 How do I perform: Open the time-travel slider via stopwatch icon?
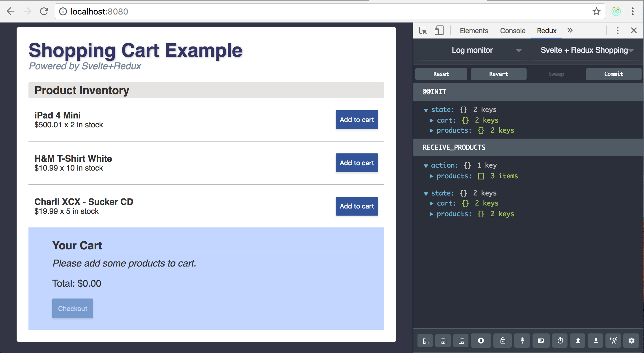point(560,341)
